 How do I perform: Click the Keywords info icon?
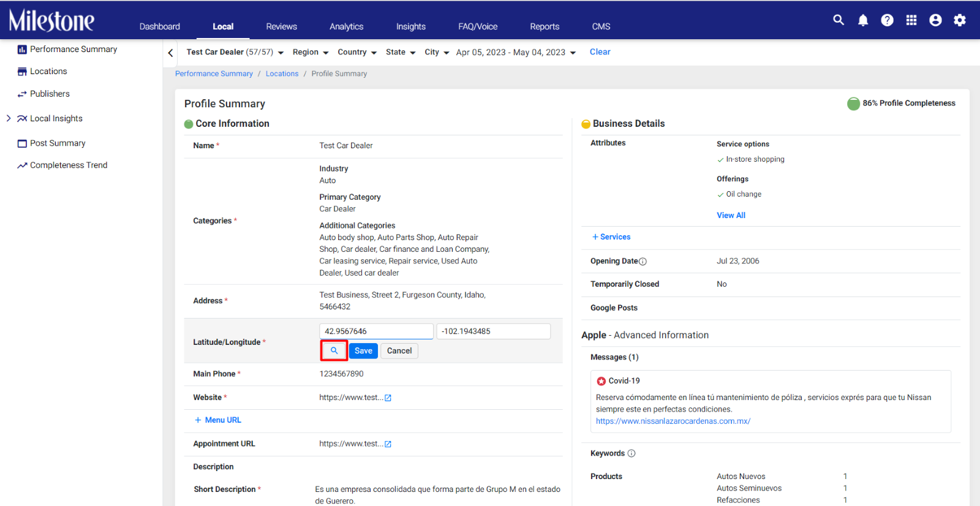[631, 453]
